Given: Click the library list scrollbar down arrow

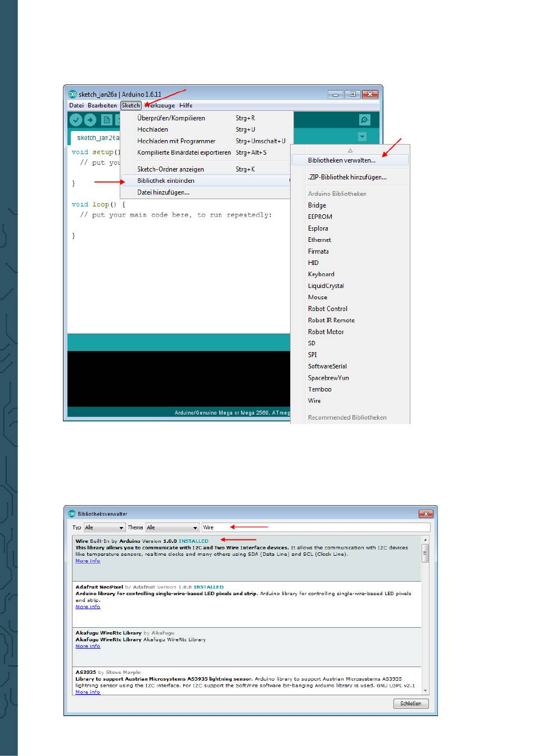Looking at the screenshot, I should tap(426, 691).
